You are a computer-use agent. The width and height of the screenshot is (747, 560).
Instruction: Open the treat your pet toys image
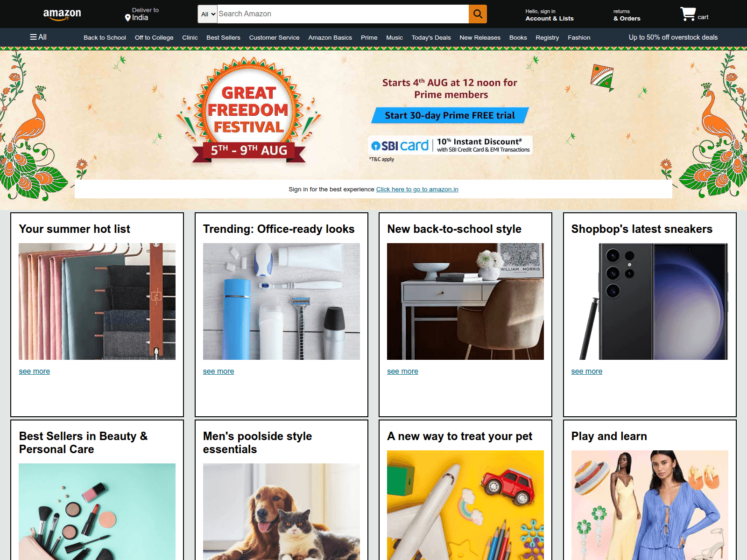(x=465, y=505)
